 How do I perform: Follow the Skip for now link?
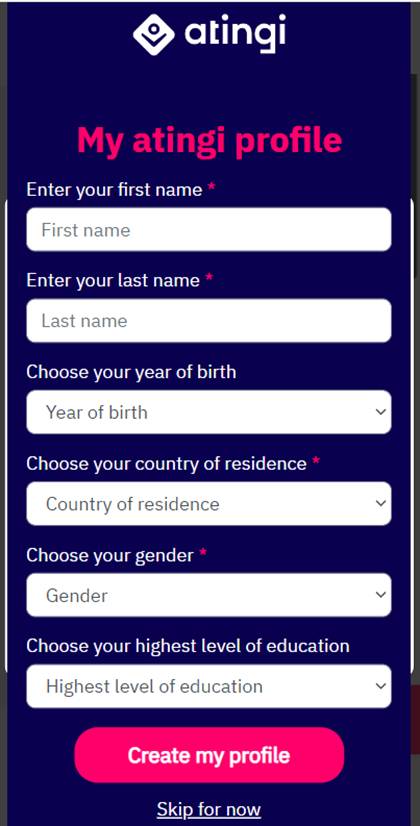click(209, 809)
